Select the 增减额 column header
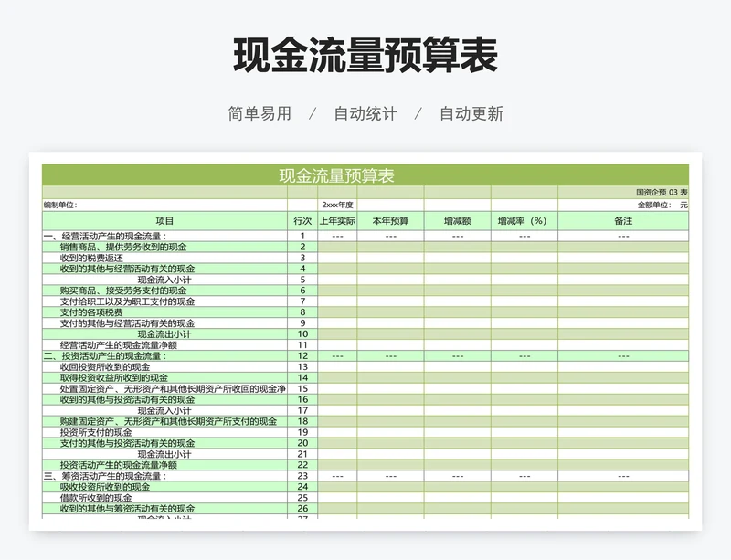 pyautogui.click(x=458, y=221)
